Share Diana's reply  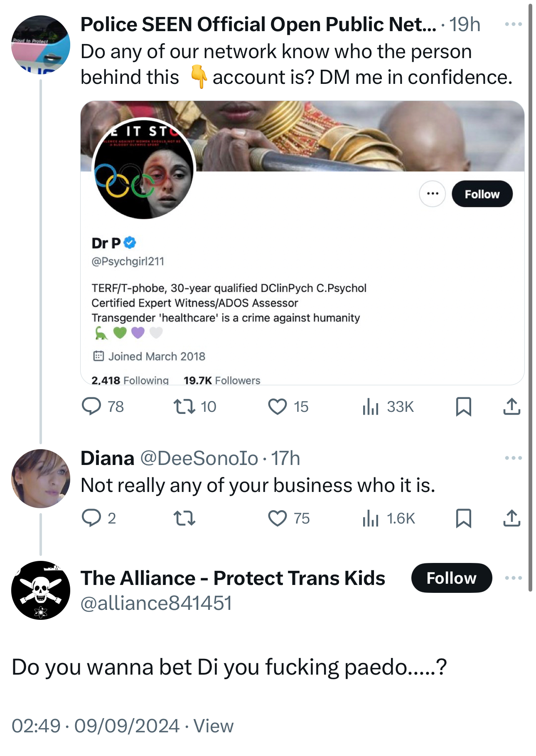point(511,518)
